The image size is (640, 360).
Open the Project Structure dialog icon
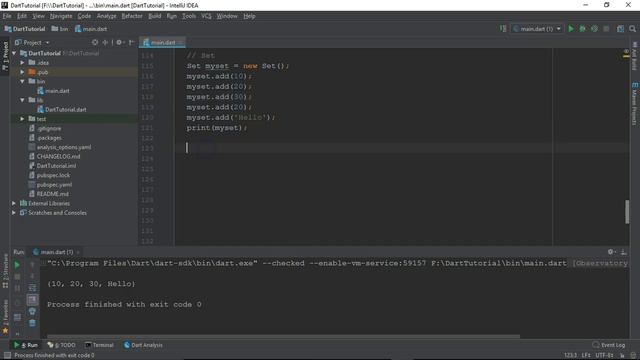(x=620, y=29)
